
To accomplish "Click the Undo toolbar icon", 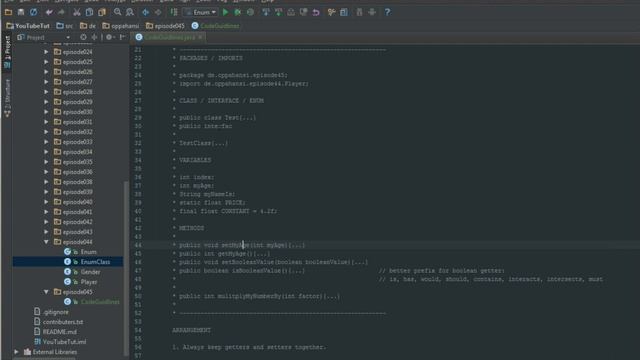I will tap(49, 12).
